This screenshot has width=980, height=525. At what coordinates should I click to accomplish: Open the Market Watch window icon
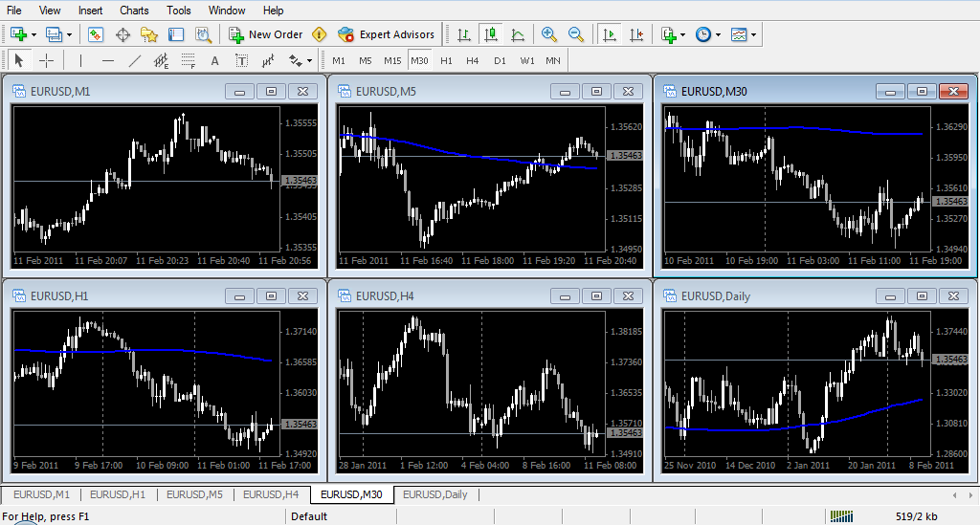point(96,34)
